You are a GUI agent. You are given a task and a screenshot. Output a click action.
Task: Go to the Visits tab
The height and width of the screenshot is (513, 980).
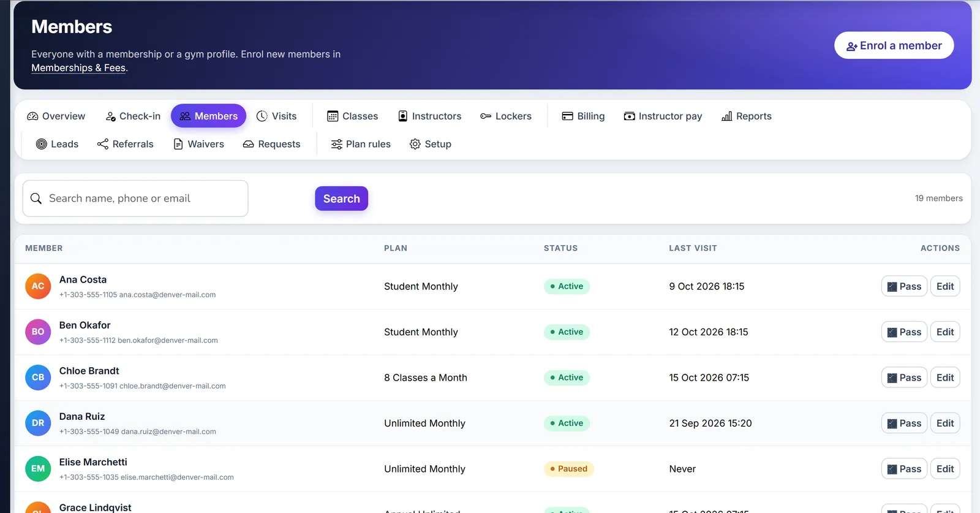[276, 116]
